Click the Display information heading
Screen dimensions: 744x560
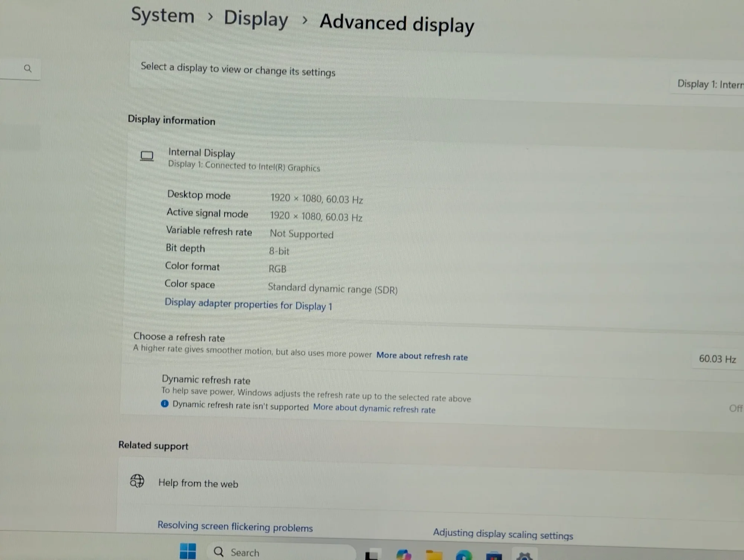pyautogui.click(x=171, y=120)
